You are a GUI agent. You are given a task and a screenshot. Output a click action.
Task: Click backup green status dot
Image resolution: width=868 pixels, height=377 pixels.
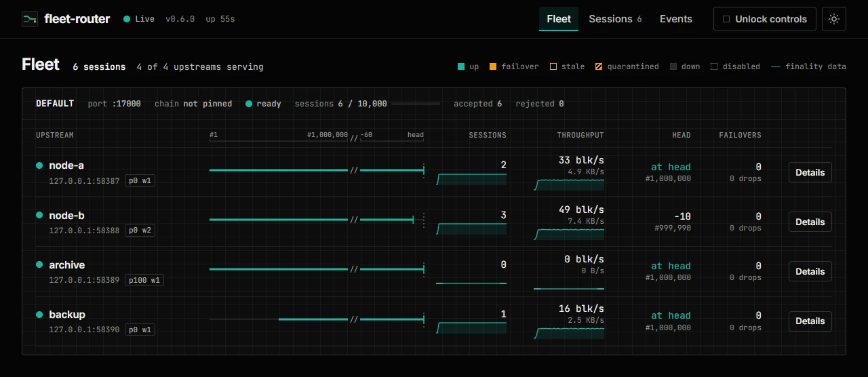click(39, 314)
